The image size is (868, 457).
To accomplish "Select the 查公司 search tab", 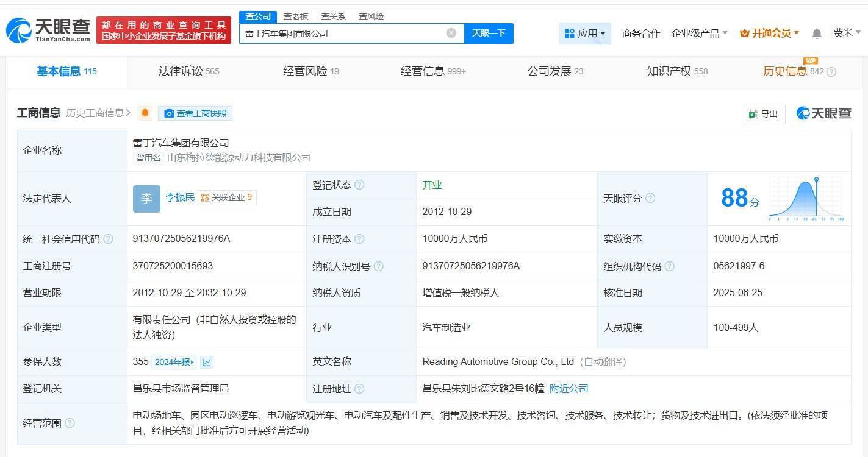I will point(258,16).
